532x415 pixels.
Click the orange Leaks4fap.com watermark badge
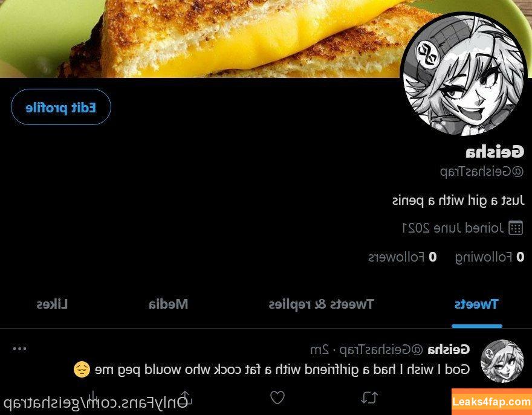coord(491,402)
